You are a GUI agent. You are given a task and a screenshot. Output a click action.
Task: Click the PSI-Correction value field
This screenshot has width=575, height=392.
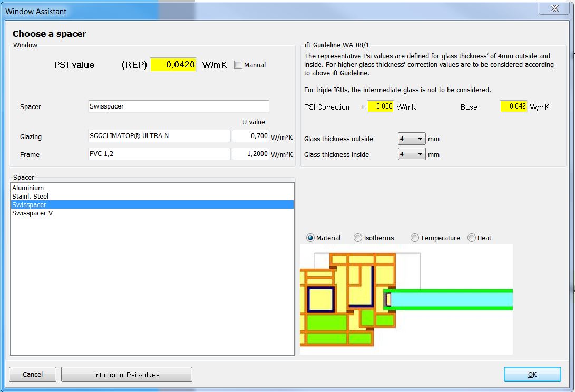pos(381,106)
